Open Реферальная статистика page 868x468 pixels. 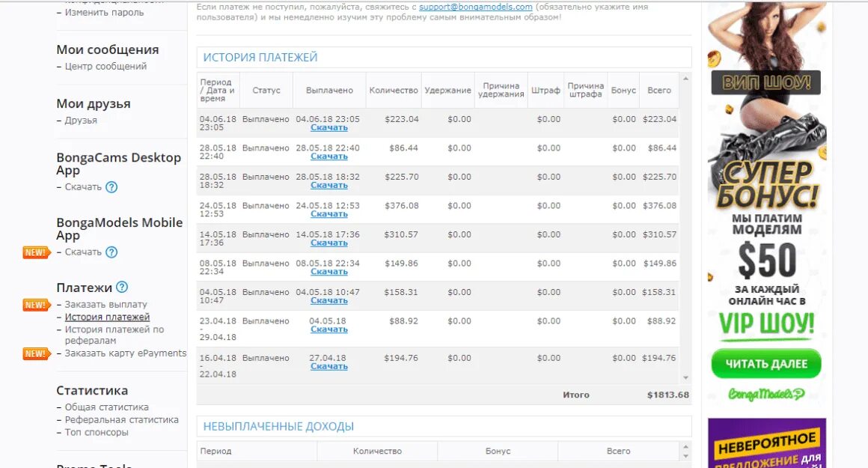[x=122, y=420]
